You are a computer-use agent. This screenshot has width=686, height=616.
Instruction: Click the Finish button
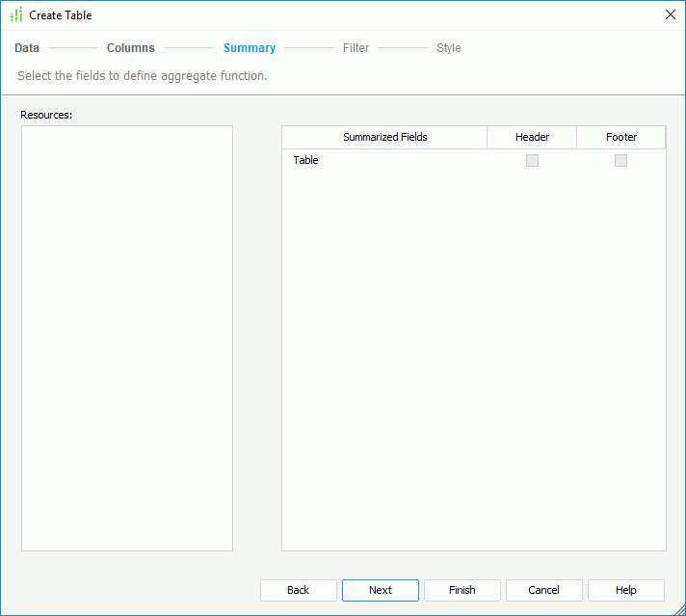click(x=462, y=590)
